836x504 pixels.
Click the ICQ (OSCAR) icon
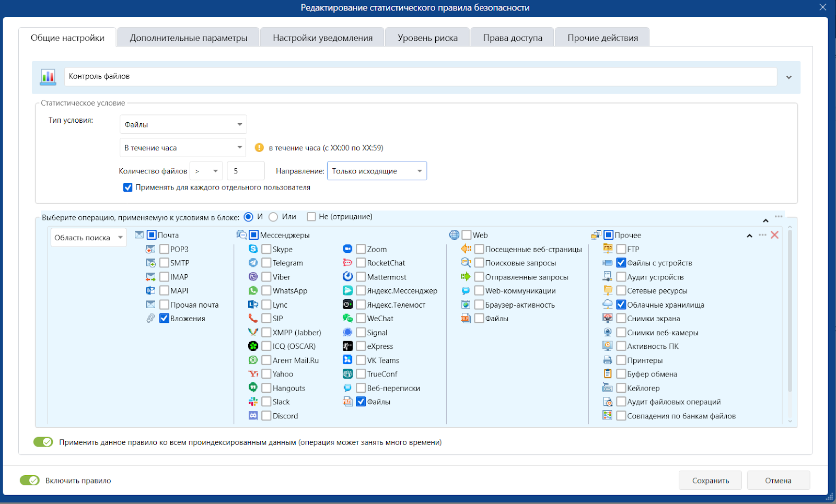click(253, 346)
